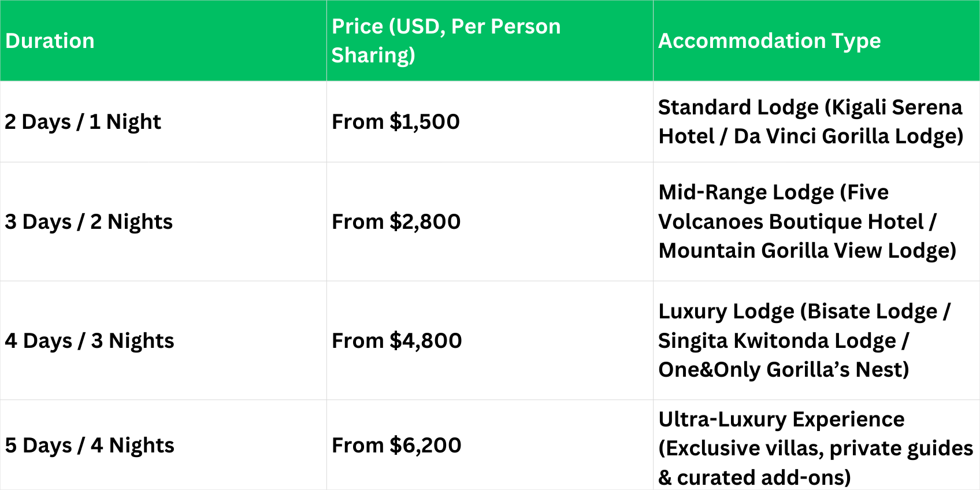The height and width of the screenshot is (490, 980).
Task: Click the Singita Kwitonda Lodge text
Action: [x=777, y=341]
